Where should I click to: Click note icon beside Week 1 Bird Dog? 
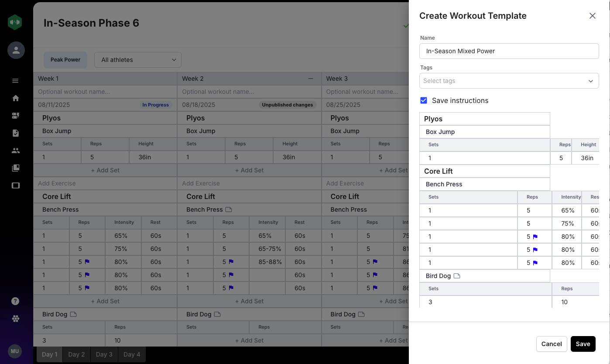[73, 314]
